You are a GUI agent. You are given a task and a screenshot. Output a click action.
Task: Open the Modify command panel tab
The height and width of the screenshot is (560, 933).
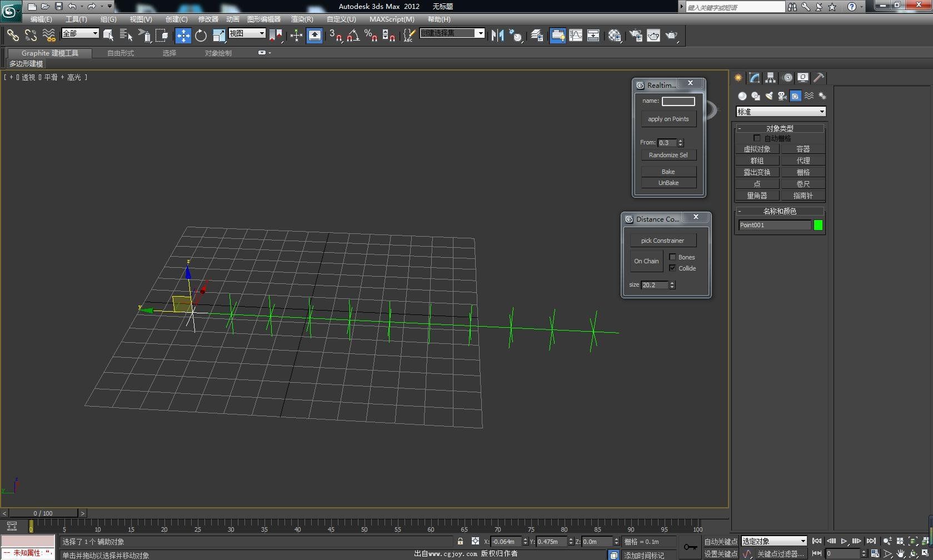click(754, 78)
